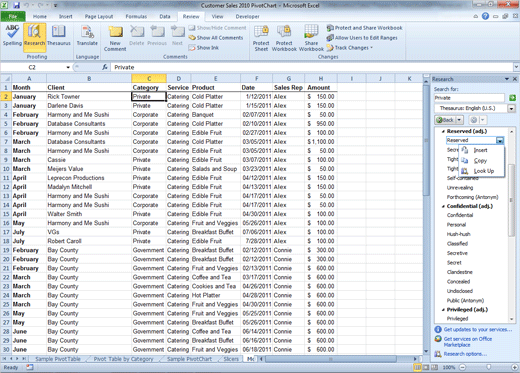This screenshot has width=520, height=373.
Task: Switch to the Home tab
Action: (x=40, y=16)
